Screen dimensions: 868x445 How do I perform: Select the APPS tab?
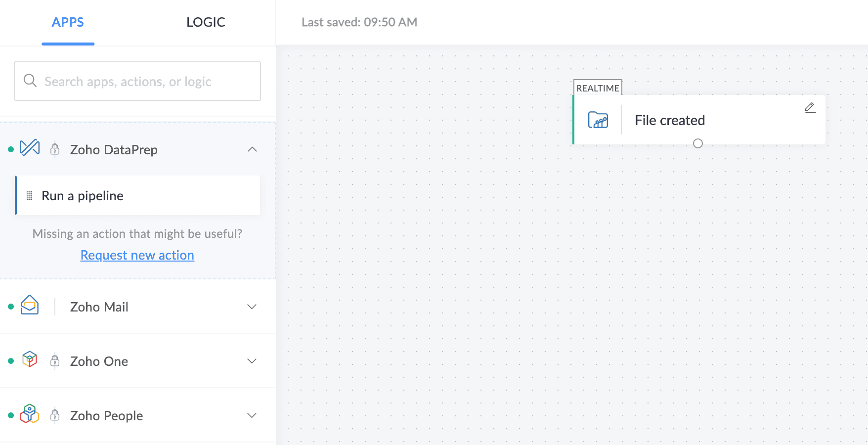click(68, 22)
